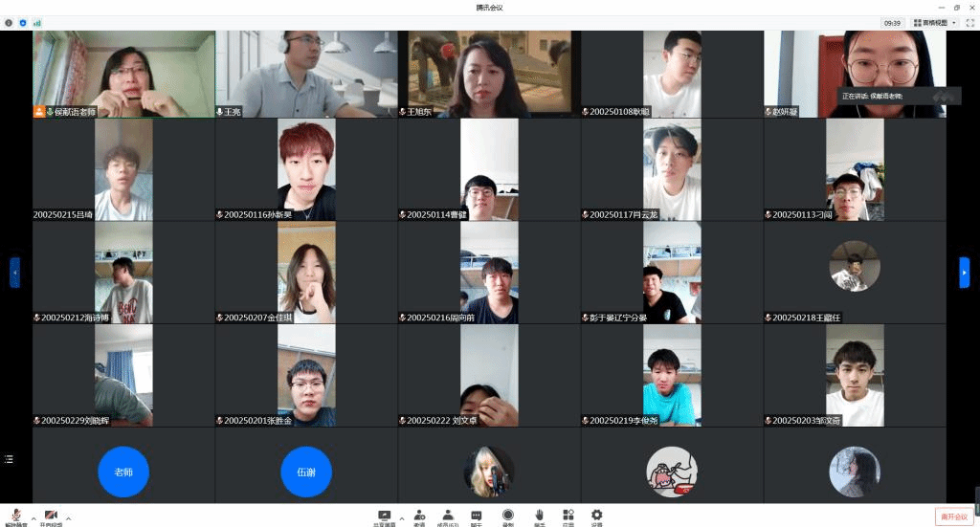The height and width of the screenshot is (527, 980).
Task: Open the Chat panel
Action: [x=476, y=516]
